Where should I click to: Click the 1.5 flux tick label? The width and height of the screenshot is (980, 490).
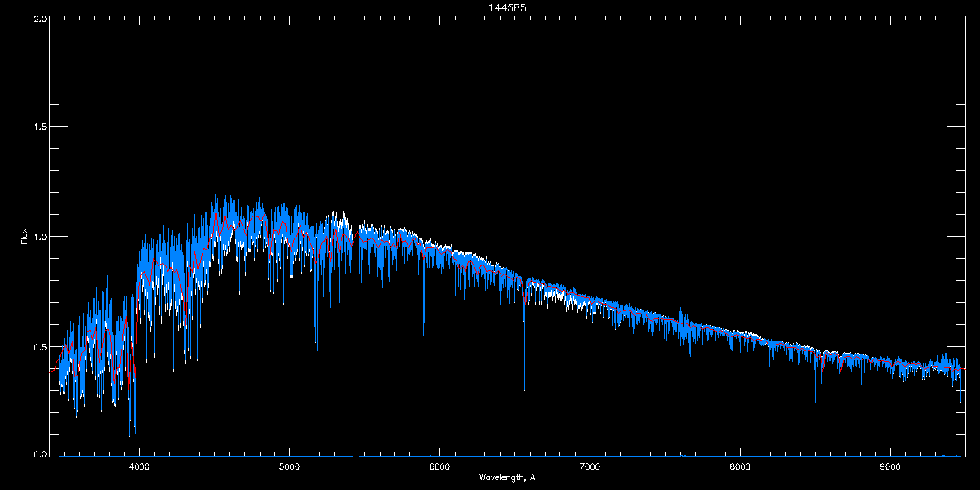(x=39, y=127)
